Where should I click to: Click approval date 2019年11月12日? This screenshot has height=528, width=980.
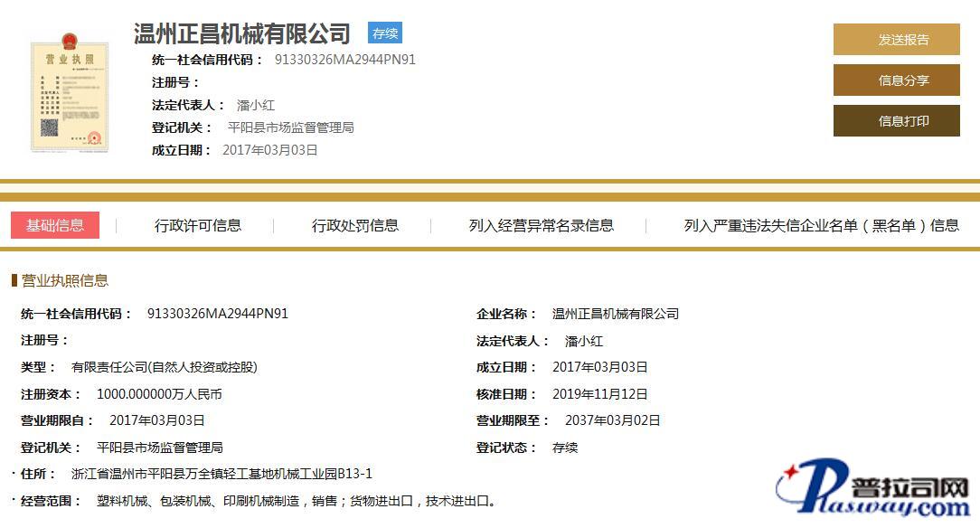pos(600,394)
